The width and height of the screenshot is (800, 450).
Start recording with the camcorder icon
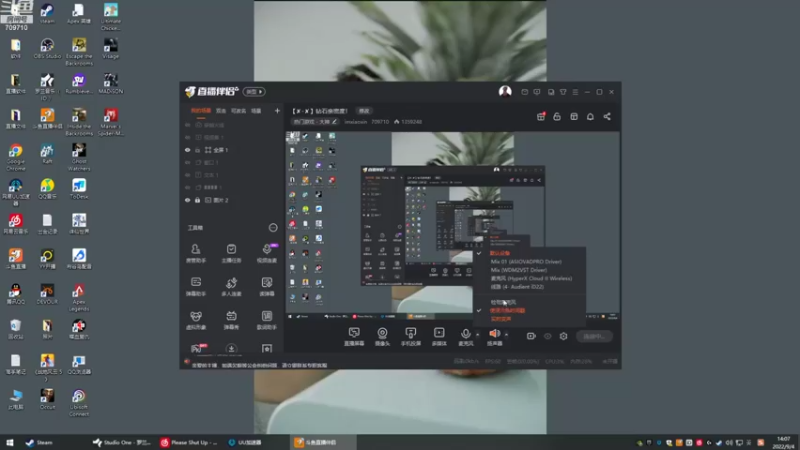[x=531, y=336]
